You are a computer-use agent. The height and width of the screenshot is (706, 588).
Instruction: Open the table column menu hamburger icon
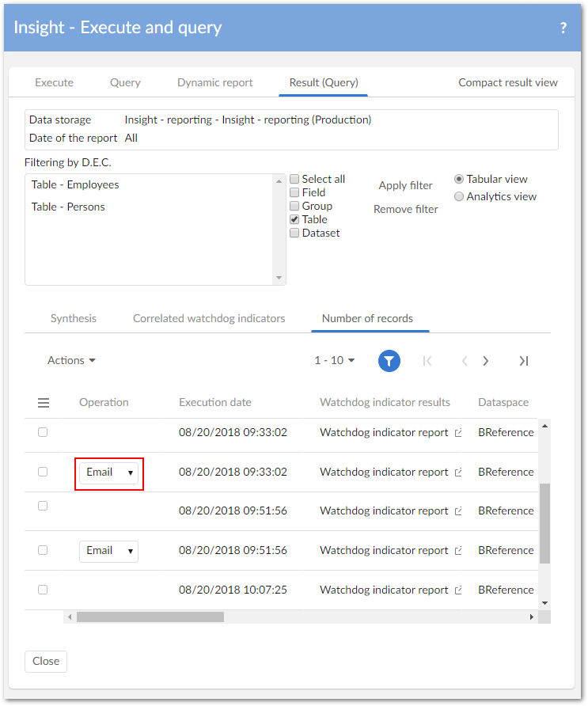coord(44,403)
